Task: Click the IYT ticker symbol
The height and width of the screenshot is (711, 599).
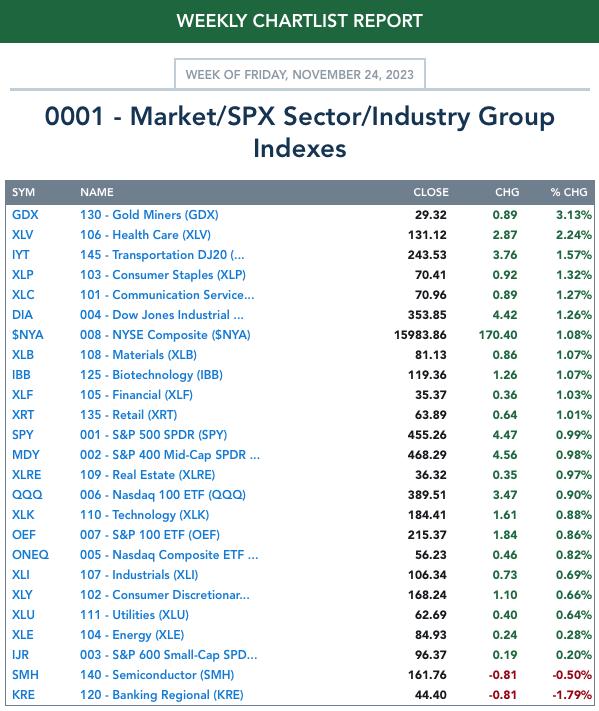Action: tap(20, 255)
